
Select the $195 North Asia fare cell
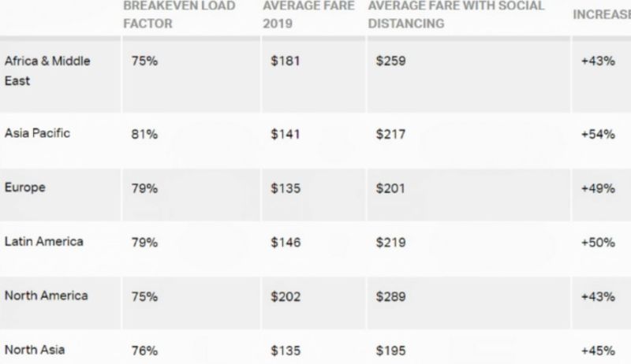pyautogui.click(x=390, y=351)
